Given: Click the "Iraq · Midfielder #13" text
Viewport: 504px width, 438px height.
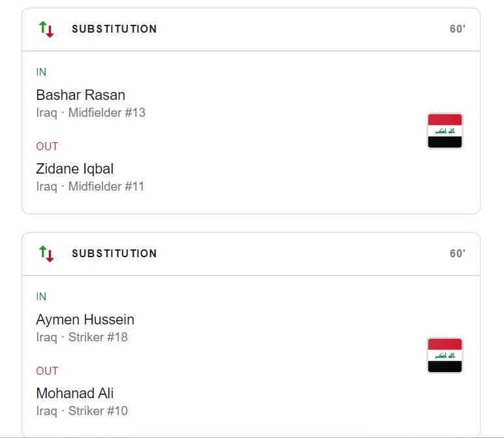Looking at the screenshot, I should pos(91,113).
